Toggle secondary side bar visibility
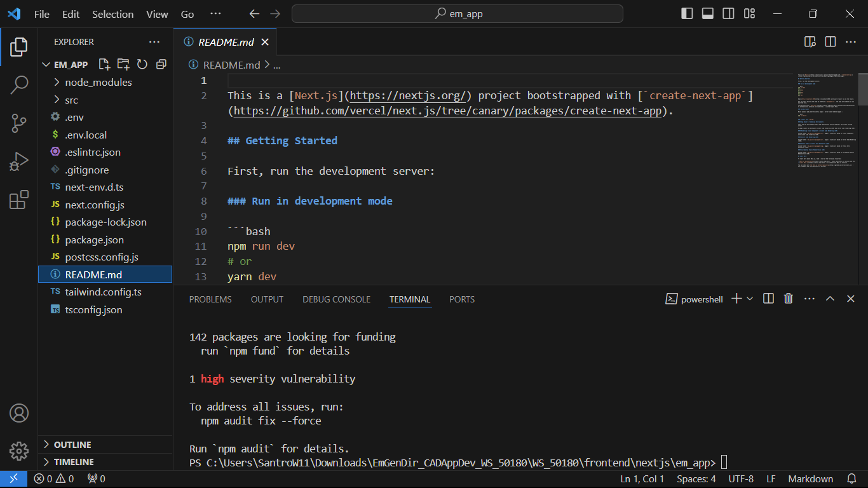 tap(729, 13)
